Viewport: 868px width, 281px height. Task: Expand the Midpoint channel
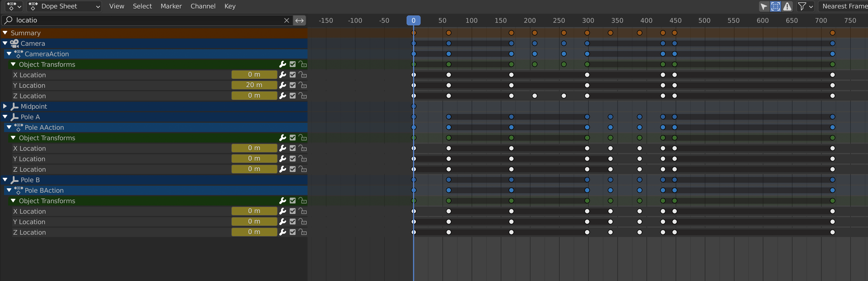[5, 106]
